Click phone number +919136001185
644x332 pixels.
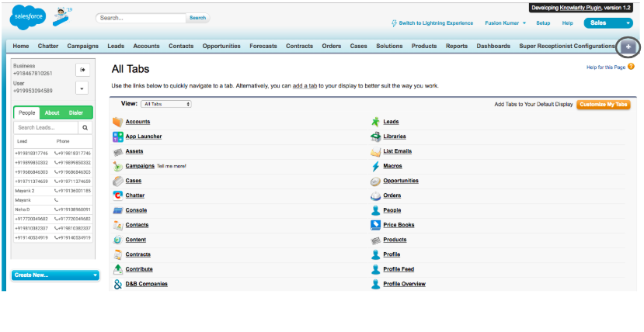coord(75,191)
